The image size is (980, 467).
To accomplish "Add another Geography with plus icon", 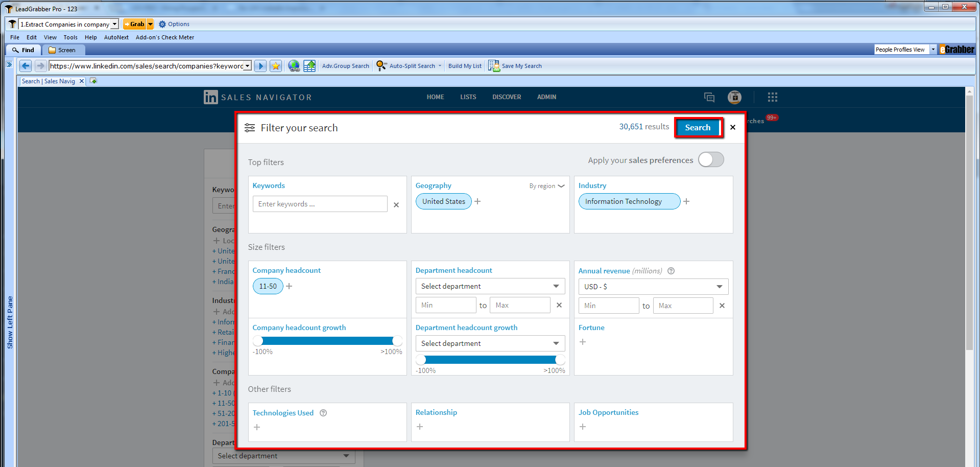I will 477,201.
